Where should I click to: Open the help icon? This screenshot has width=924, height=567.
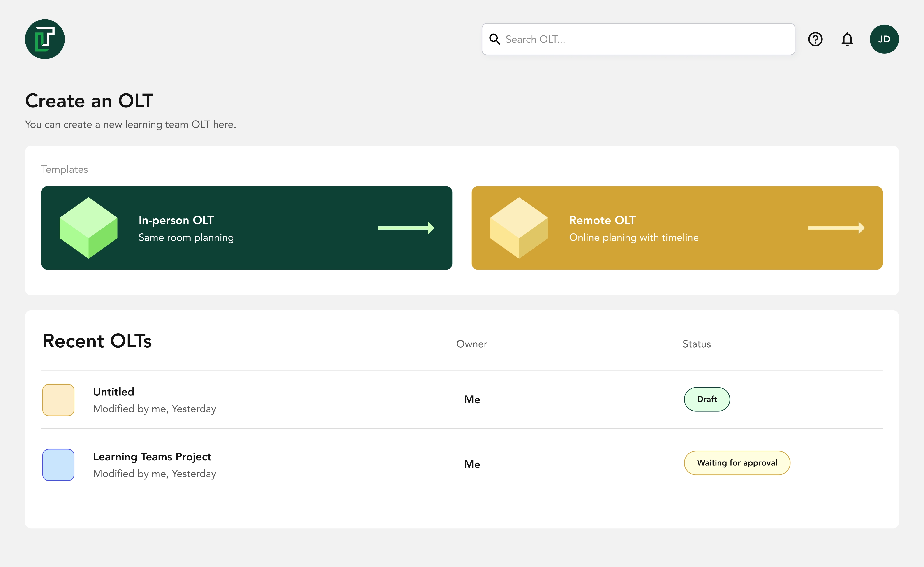pyautogui.click(x=815, y=39)
